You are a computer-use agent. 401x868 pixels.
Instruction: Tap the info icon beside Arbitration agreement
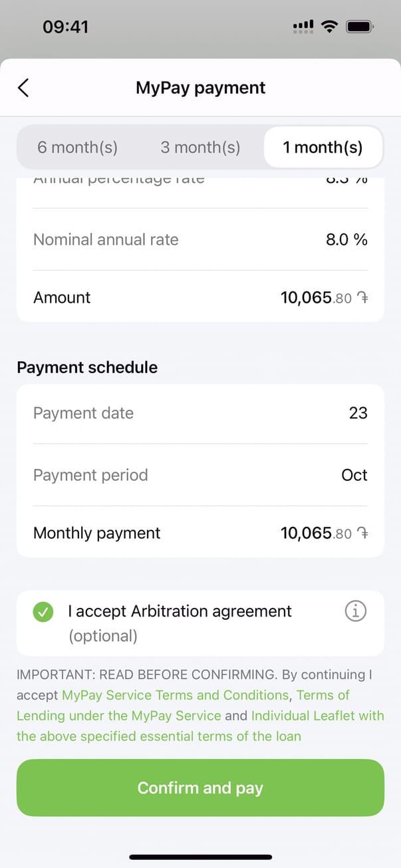(356, 611)
